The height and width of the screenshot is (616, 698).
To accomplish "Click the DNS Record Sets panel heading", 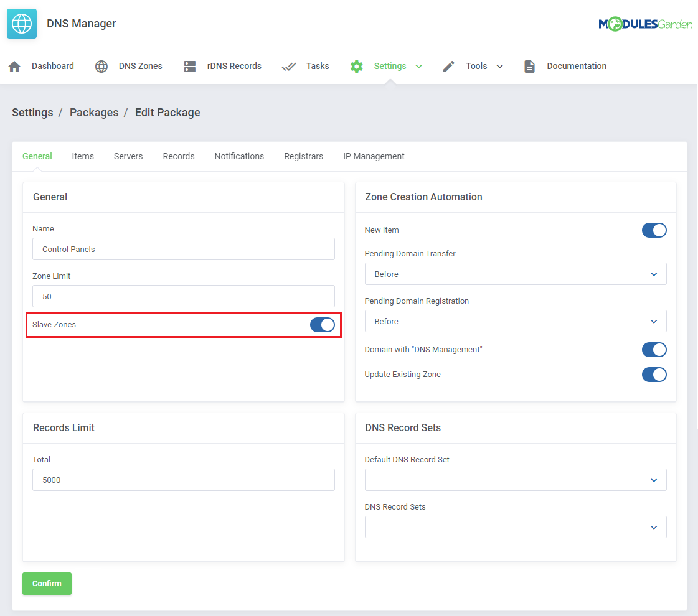I will pos(403,428).
